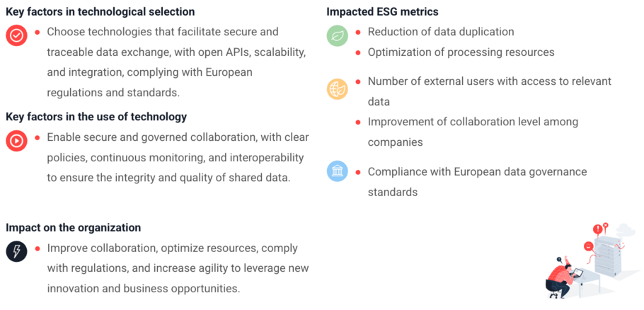Click the 'Impact on the organization' heading
644x310 pixels.
(x=73, y=227)
